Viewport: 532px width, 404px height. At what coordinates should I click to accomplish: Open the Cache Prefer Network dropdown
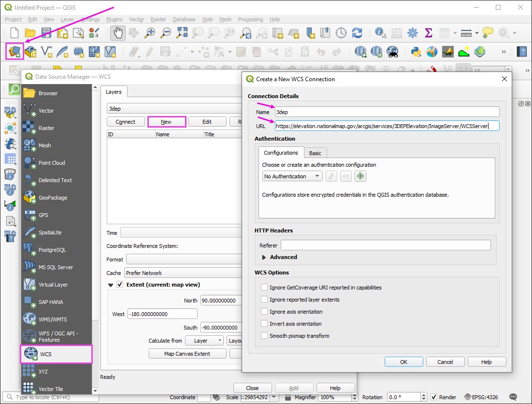click(x=184, y=273)
